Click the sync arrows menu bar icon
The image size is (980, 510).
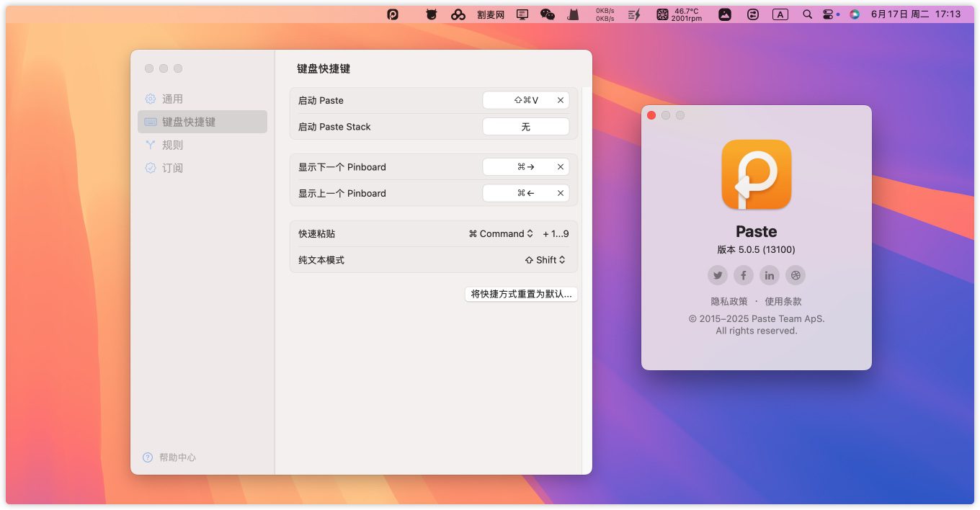pyautogui.click(x=753, y=14)
